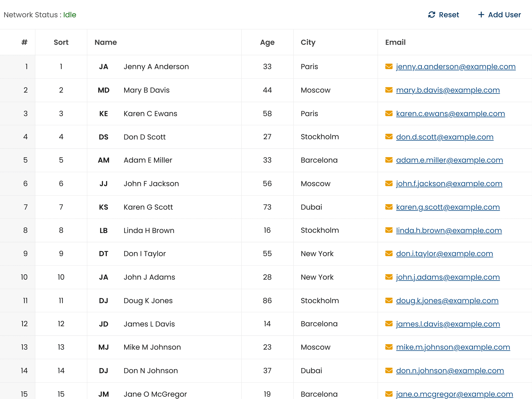Click mail icon next to Don D Scott email
The height and width of the screenshot is (399, 532).
[x=389, y=137]
